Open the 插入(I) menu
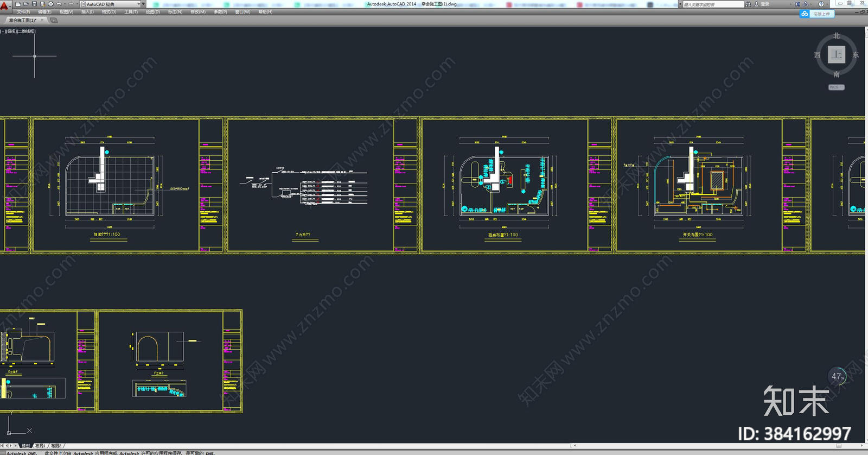The width and height of the screenshot is (868, 455). click(x=87, y=12)
